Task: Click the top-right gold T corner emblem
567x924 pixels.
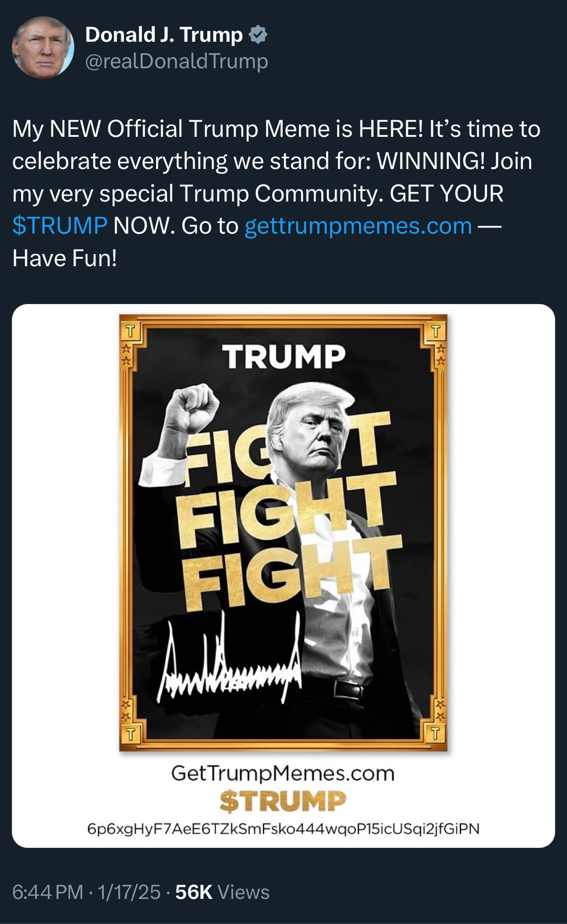Action: pos(436,331)
